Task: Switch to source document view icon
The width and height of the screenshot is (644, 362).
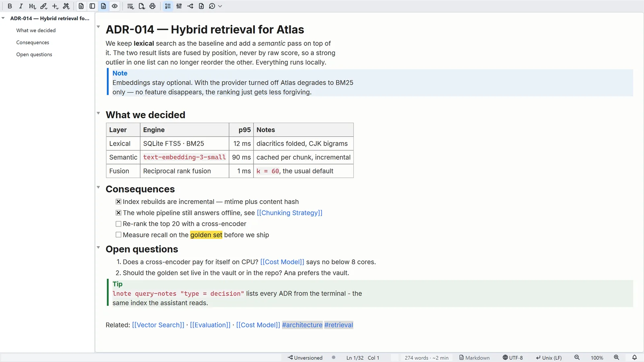Action: pos(81,6)
